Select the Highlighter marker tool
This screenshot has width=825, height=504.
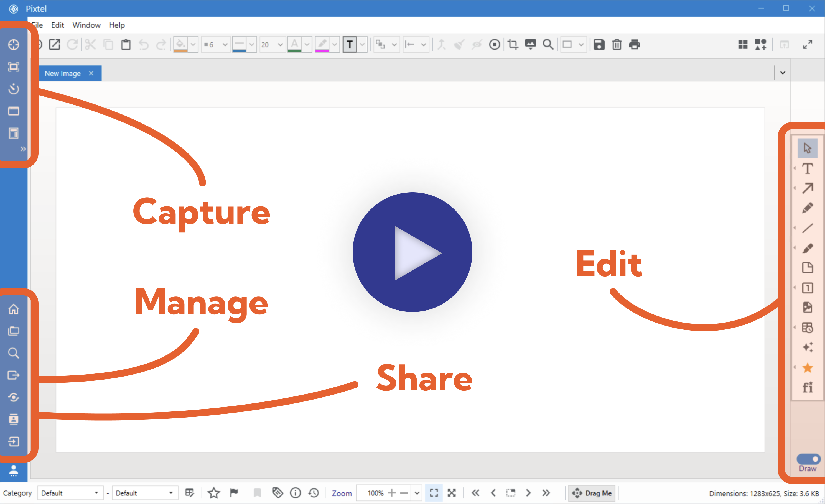[x=807, y=248]
